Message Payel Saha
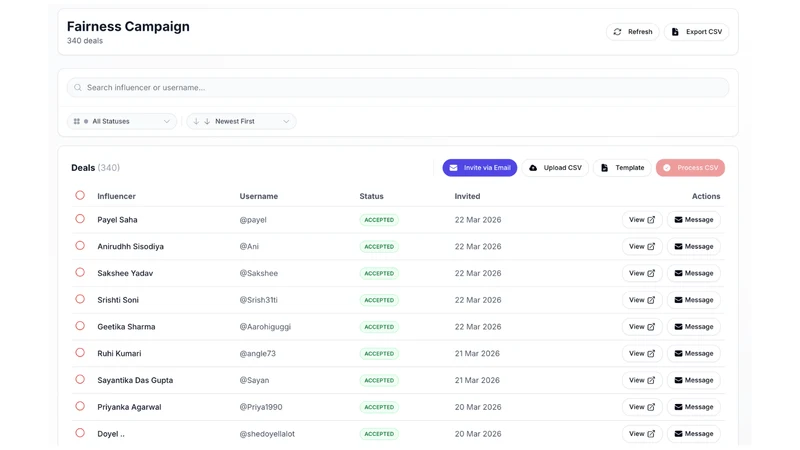The width and height of the screenshot is (800, 450). 694,220
